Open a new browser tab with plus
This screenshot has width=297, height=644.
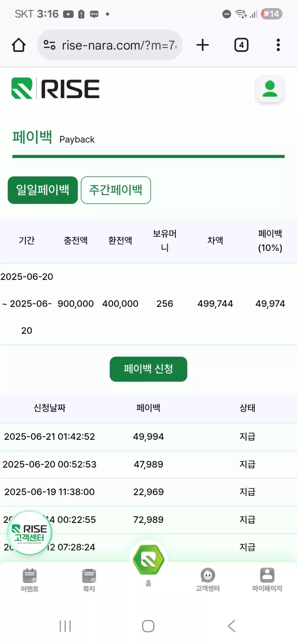203,45
